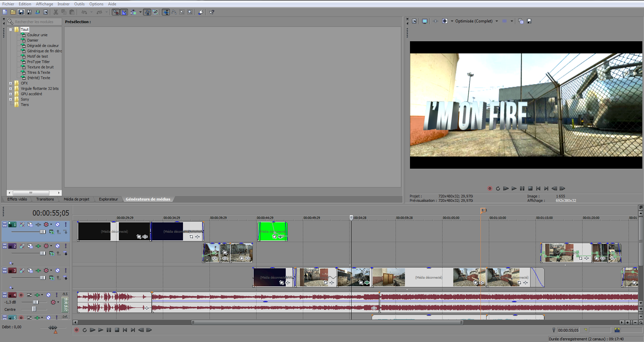Screen dimensions: 644x342
Task: Expand the OFX folder in the tree
Action: coord(11,83)
